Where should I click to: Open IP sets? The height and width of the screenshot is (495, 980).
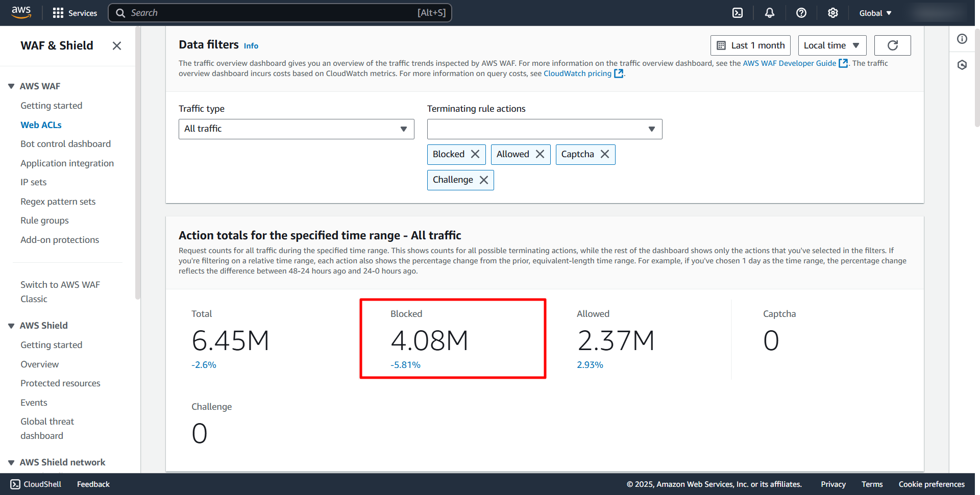click(x=33, y=182)
